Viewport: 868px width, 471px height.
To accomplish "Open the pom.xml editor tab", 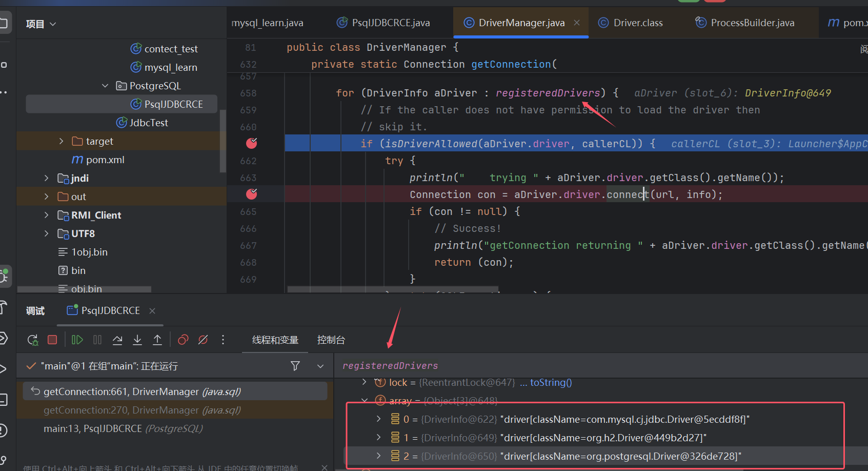I will [x=848, y=23].
